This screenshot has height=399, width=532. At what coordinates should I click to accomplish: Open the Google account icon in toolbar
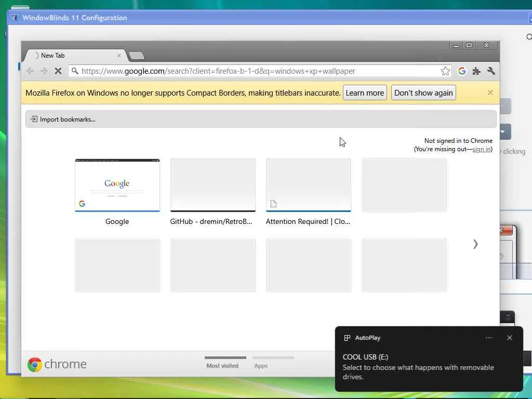tap(462, 71)
